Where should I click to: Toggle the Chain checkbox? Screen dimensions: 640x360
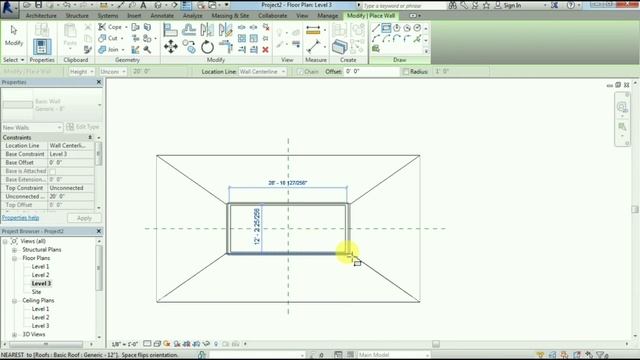coord(300,71)
